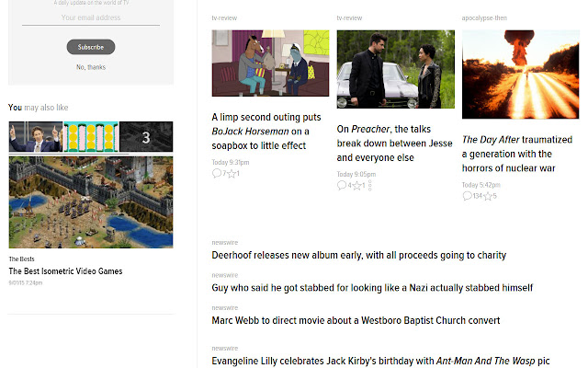
Task: Open the Preacher article image
Action: pyautogui.click(x=396, y=69)
